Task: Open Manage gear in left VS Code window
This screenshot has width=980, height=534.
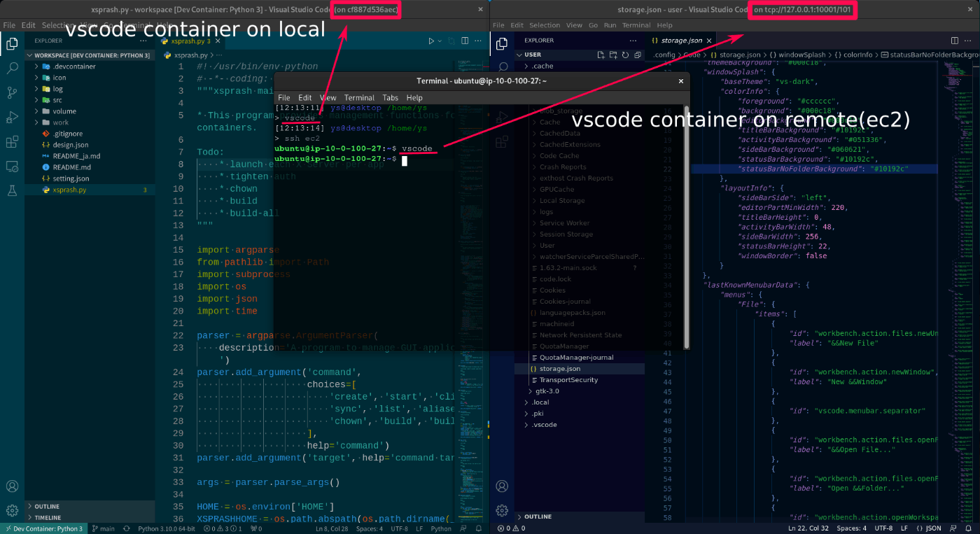Action: tap(12, 510)
